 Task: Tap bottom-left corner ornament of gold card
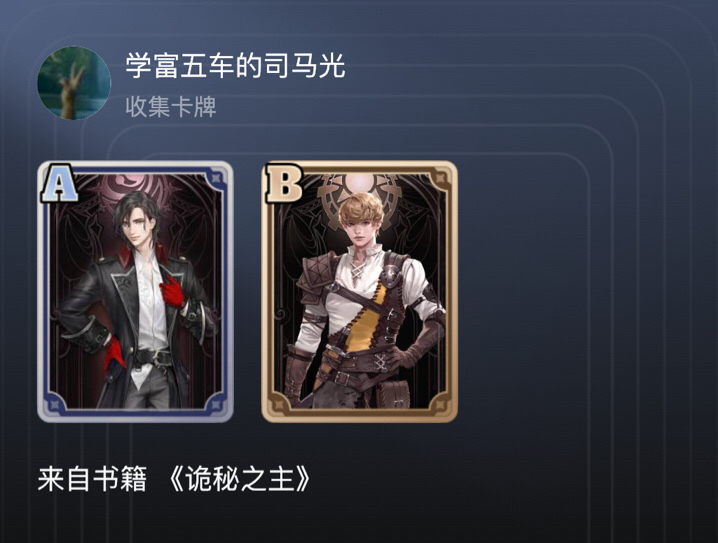pyautogui.click(x=279, y=405)
